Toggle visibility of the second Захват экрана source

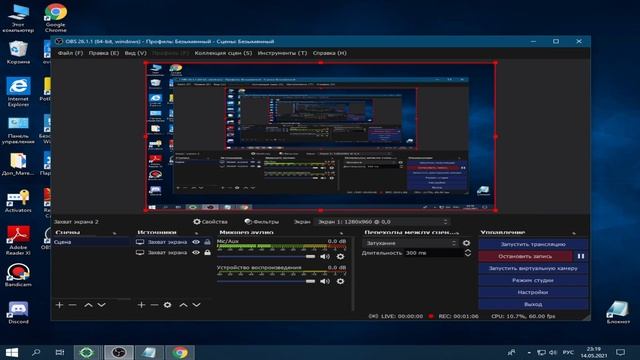pyautogui.click(x=196, y=252)
